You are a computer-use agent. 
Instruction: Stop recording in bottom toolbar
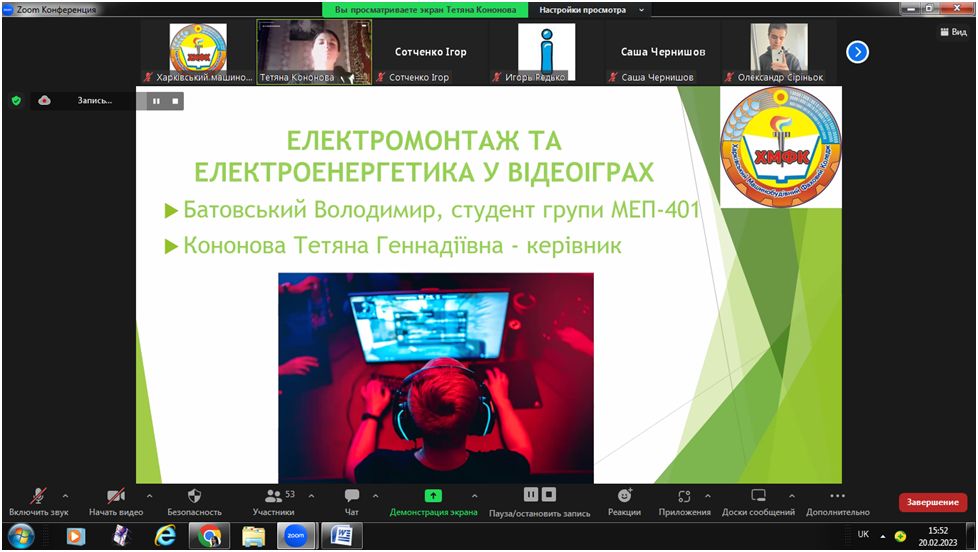[x=549, y=495]
